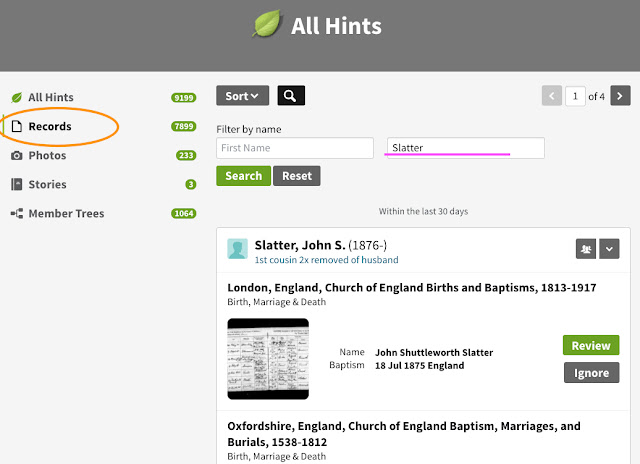Click the Records document icon in sidebar

(16, 127)
